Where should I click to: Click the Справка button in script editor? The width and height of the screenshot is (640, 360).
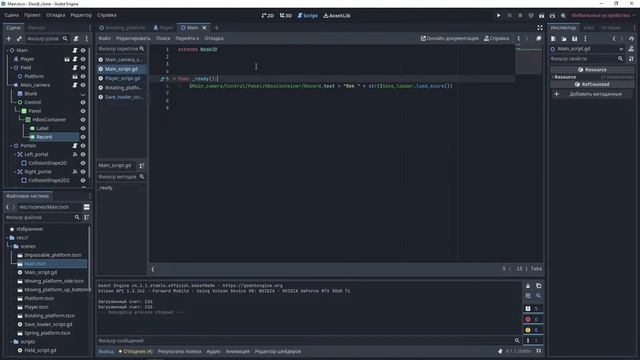[x=497, y=38]
